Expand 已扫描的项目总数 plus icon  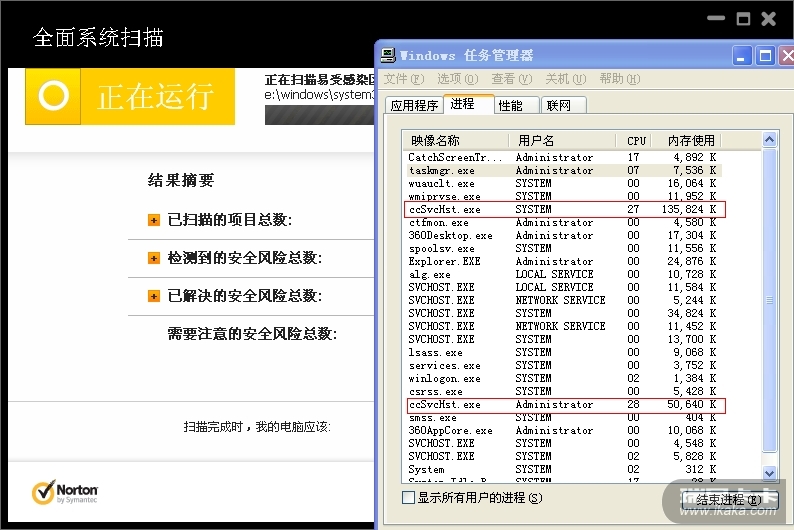point(153,220)
